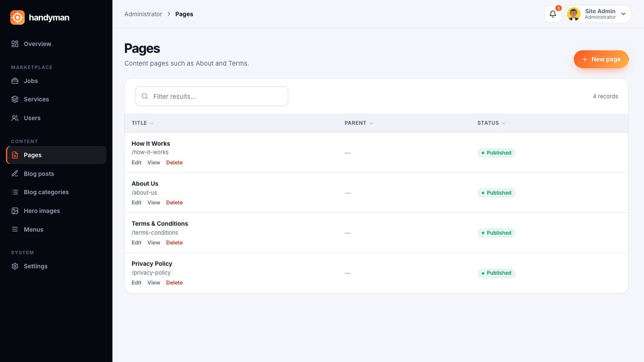
Task: Click the /terms-conditions slug text
Action: tap(155, 233)
